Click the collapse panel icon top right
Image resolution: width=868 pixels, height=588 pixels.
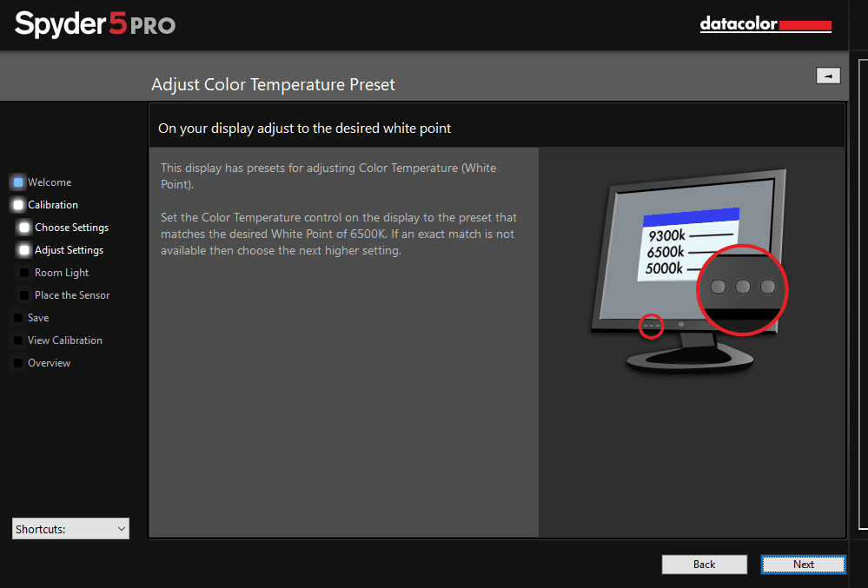(x=828, y=76)
